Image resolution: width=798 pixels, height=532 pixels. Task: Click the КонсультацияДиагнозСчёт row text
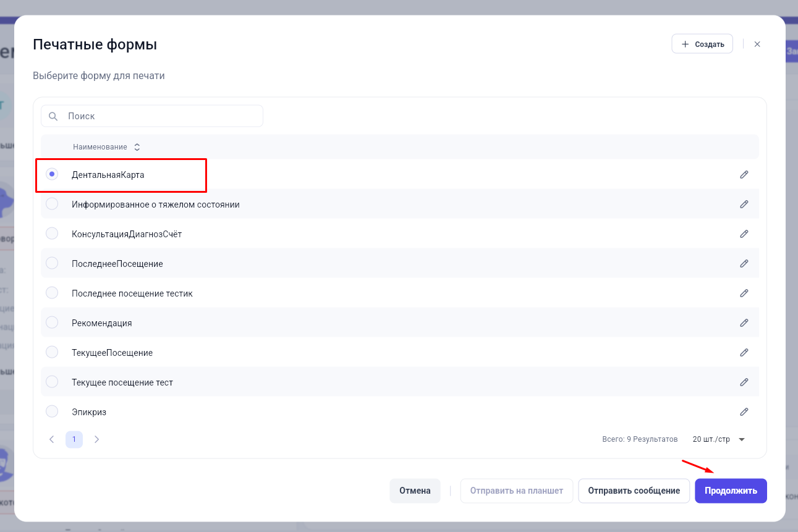coord(127,234)
